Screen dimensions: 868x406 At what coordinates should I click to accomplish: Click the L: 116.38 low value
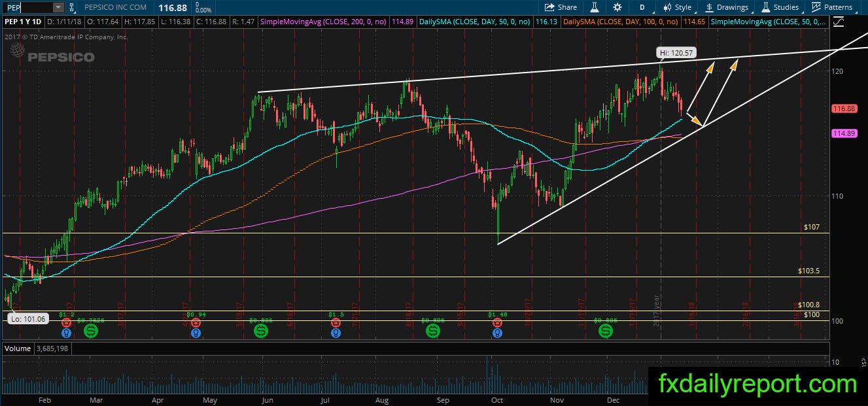(177, 22)
